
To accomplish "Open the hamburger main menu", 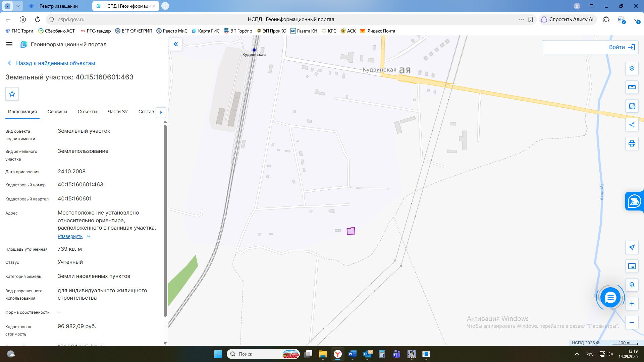I will coord(9,44).
